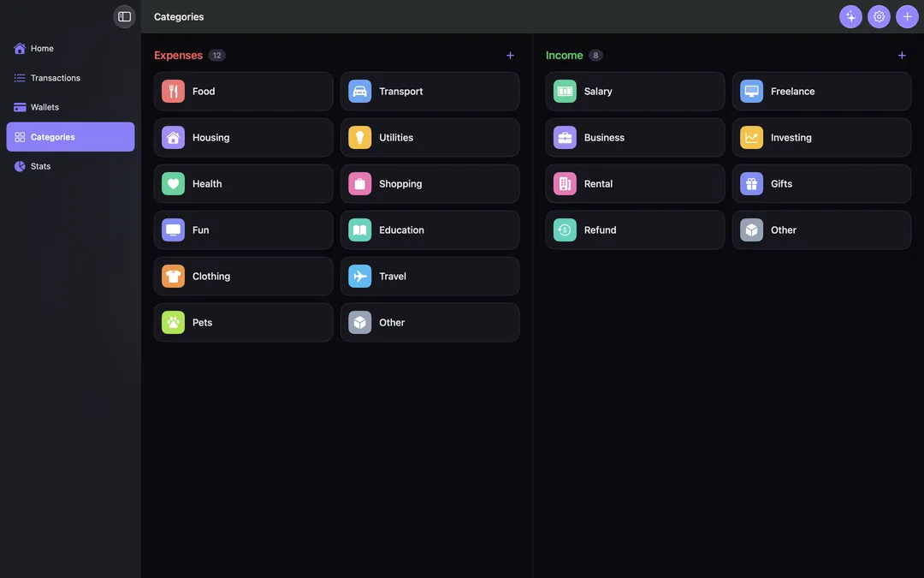Click the Categories page title
This screenshot has height=578, width=924.
click(179, 16)
